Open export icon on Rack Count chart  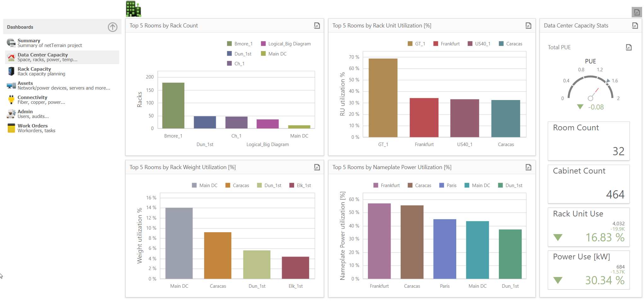point(317,26)
